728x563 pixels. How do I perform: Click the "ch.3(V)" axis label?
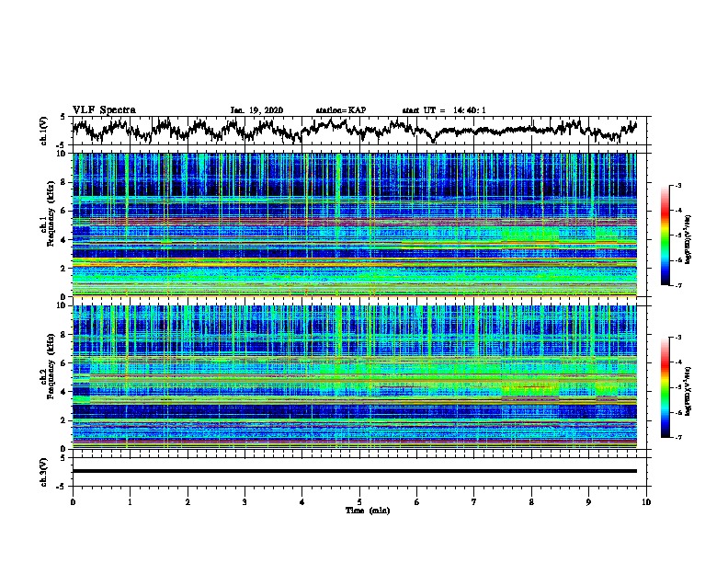(x=44, y=473)
